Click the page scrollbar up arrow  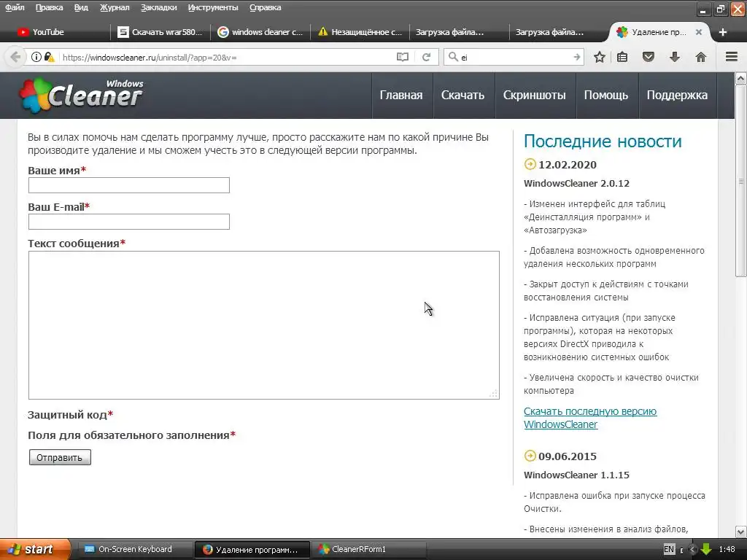pos(740,78)
